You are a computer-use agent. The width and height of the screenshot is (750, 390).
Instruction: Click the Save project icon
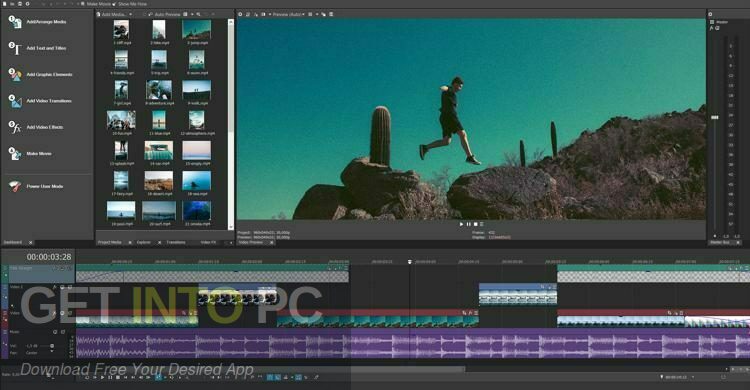[x=20, y=4]
